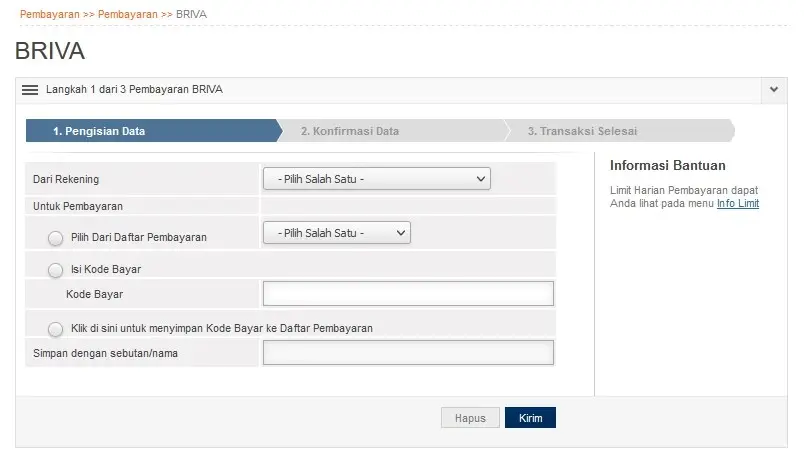
Task: Select Pilih Dari Daftar Pembayaran radio button
Action: click(55, 238)
